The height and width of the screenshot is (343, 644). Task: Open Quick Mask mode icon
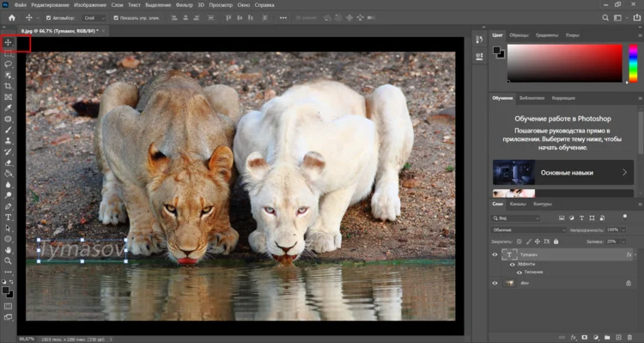pyautogui.click(x=8, y=306)
